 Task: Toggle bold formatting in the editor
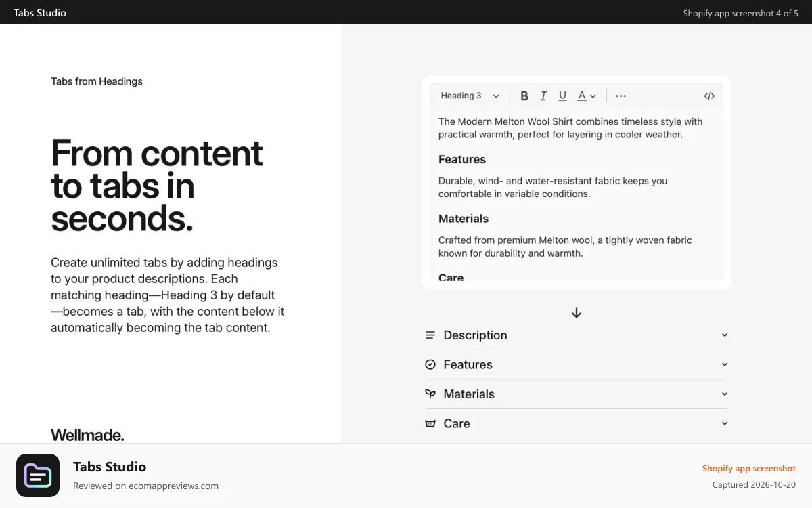[x=524, y=96]
